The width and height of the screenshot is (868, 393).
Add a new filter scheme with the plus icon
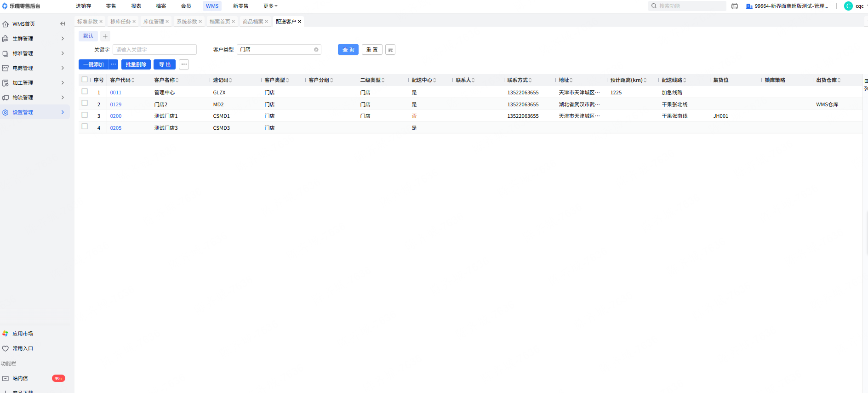[105, 36]
